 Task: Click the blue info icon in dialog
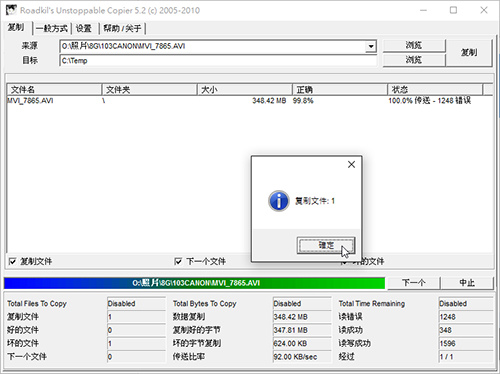click(x=279, y=201)
